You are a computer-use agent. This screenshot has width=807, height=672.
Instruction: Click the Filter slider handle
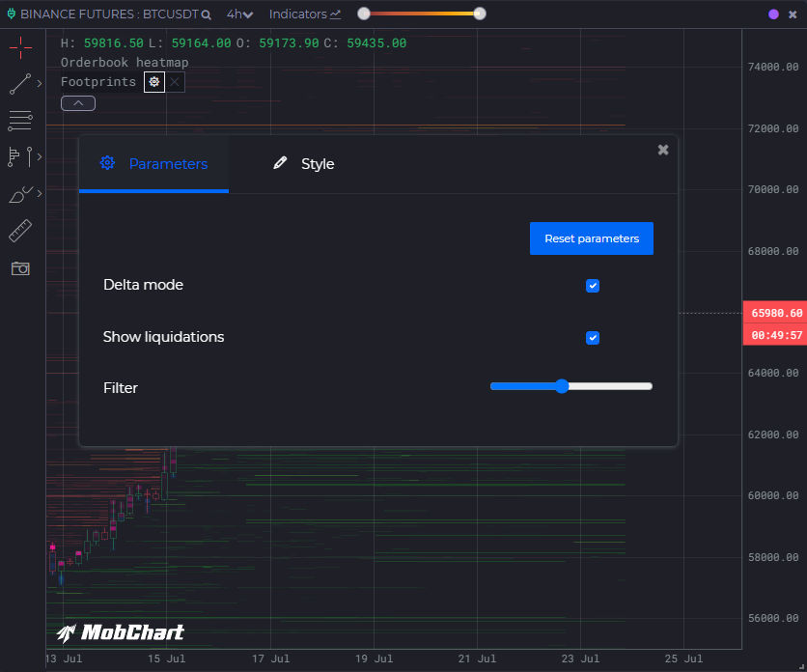click(x=562, y=386)
